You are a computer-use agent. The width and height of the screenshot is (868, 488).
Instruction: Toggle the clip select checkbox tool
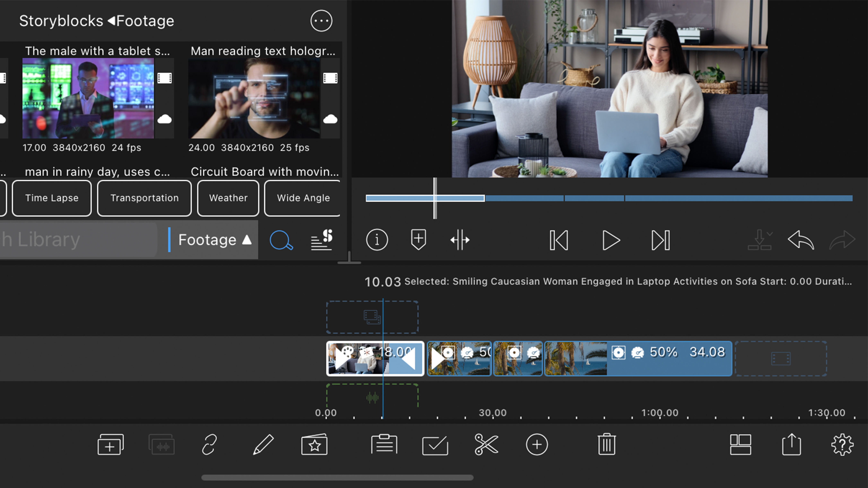tap(435, 445)
